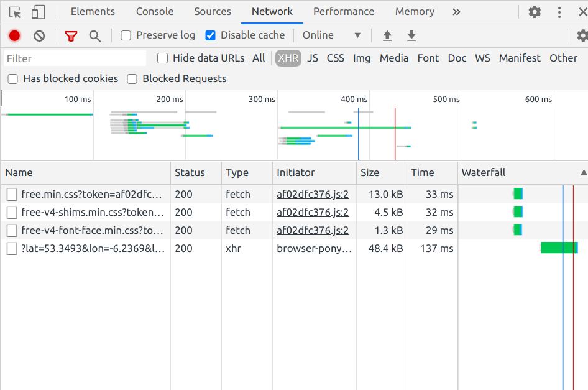Expand more tabs with double chevron
Image resolution: width=588 pixels, height=390 pixels.
pos(456,12)
